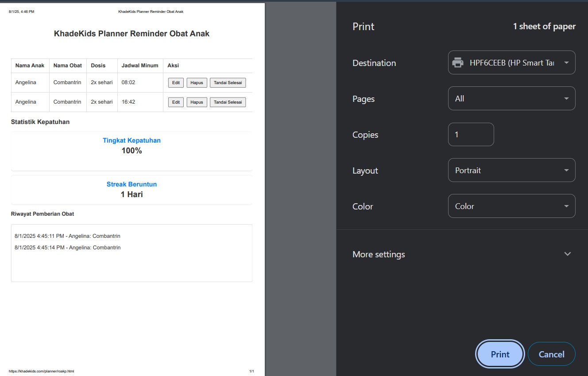The width and height of the screenshot is (588, 376).
Task: Click the 4:45:11 PM history entry
Action: coord(67,236)
